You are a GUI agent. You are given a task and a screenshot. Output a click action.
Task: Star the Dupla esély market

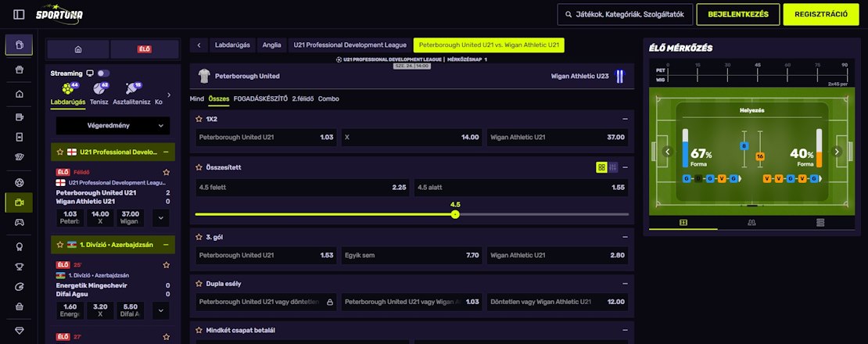199,284
